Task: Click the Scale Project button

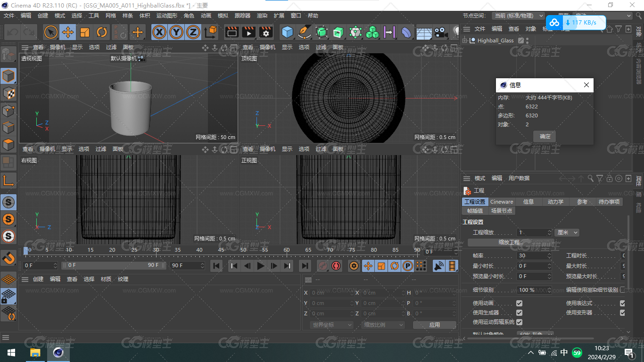Action: 511,242
